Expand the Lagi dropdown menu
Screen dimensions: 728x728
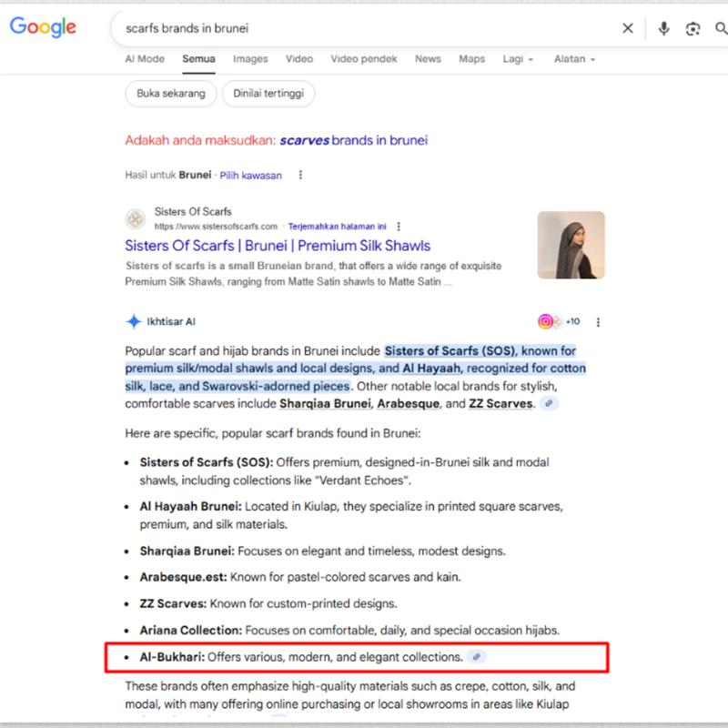pyautogui.click(x=517, y=59)
